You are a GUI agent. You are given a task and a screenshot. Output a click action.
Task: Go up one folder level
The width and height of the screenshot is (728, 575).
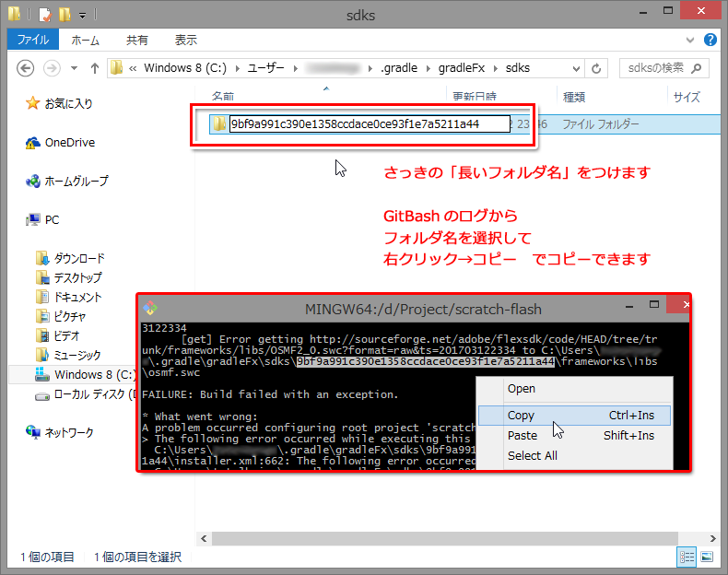pyautogui.click(x=95, y=69)
